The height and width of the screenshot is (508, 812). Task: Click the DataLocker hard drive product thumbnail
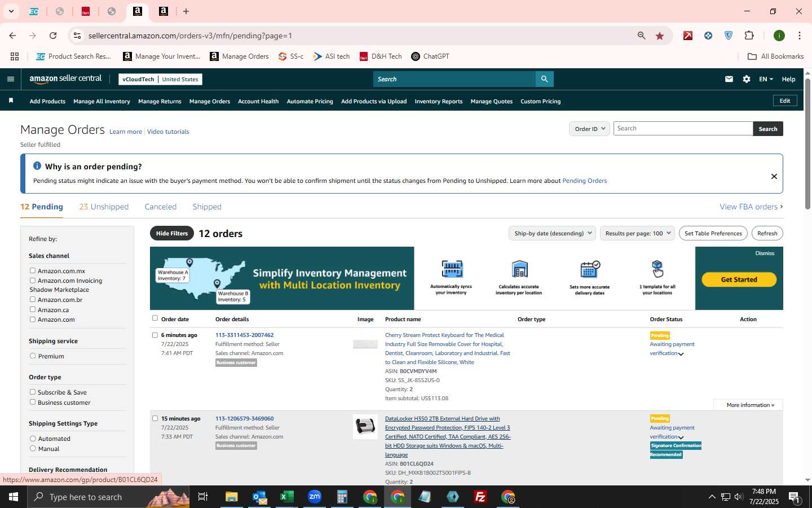pyautogui.click(x=365, y=427)
